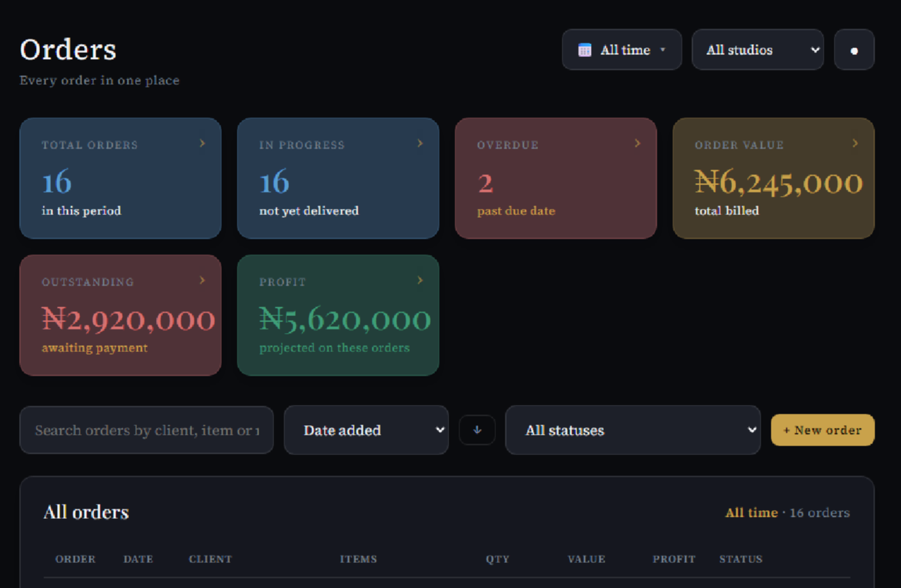Click the ₦2,920,000 outstanding amount

tap(128, 319)
